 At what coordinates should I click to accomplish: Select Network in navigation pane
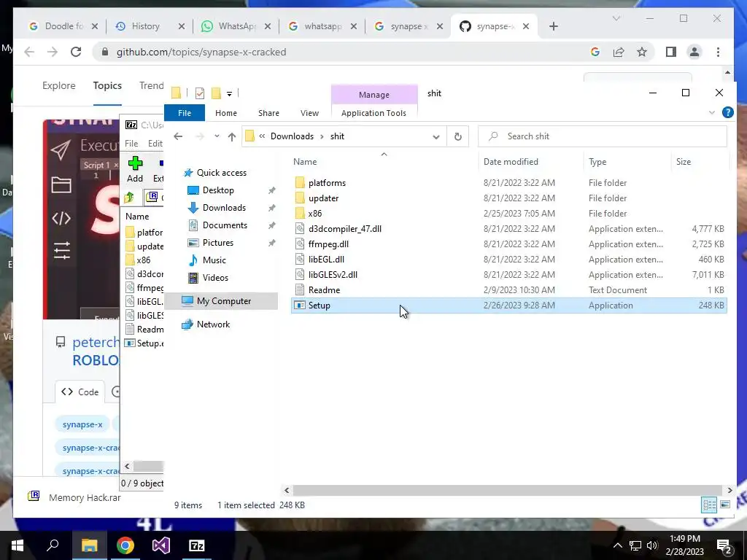[213, 324]
